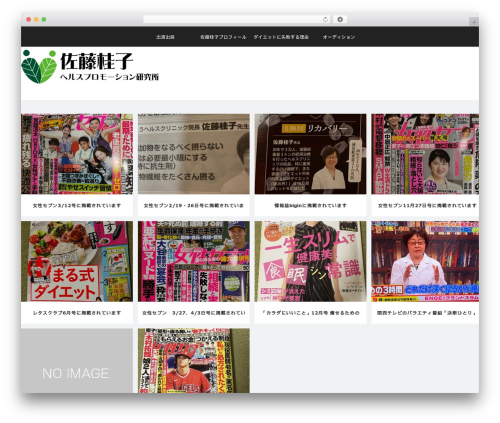The image size is (500, 423).
Task: Click the リカバリー profile page thumbnail
Action: point(310,154)
